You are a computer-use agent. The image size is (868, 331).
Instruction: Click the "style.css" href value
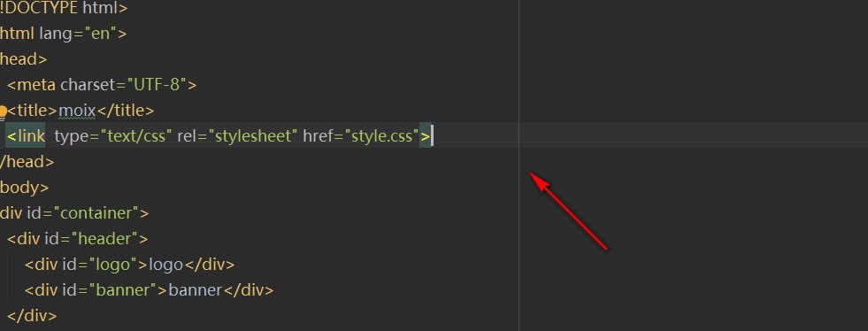(x=382, y=136)
